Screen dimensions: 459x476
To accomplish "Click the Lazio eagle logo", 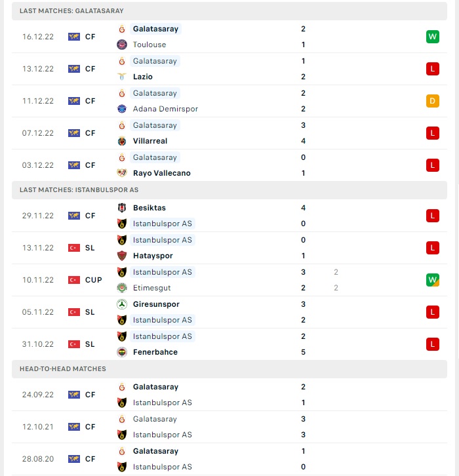I will point(122,77).
